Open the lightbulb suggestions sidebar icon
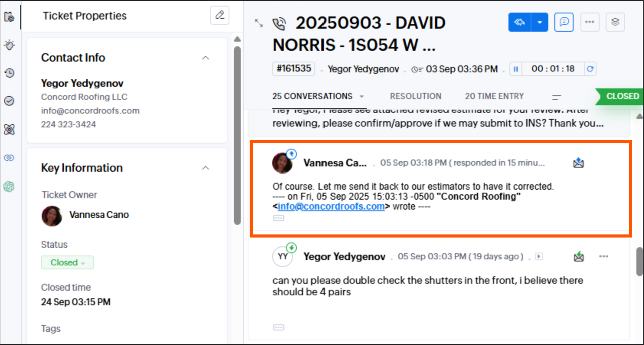Screen dimensions: 644x345 tap(9, 45)
